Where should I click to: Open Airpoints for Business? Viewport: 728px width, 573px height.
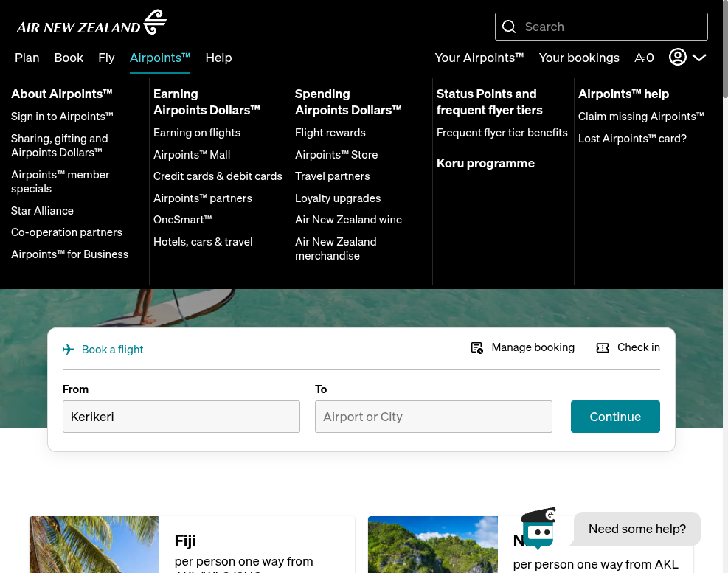[69, 254]
